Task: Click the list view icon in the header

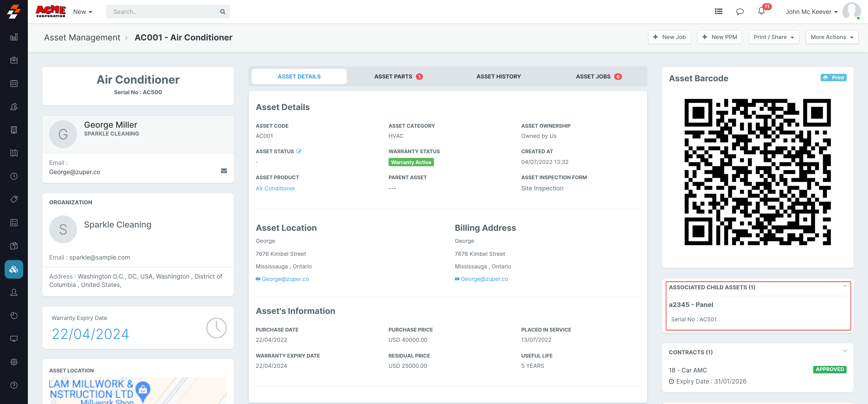Action: pos(718,11)
